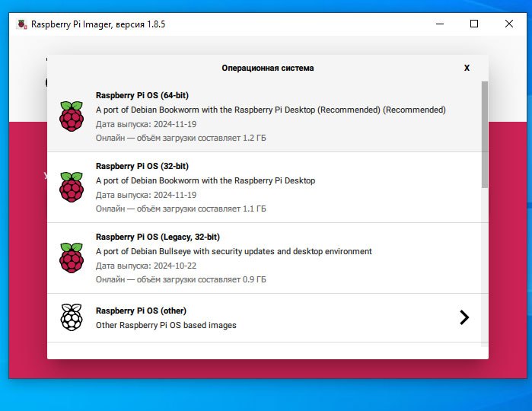Click the Raspberry Pi OS (64-bit) raspberry icon
This screenshot has height=411, width=532.
72,116
